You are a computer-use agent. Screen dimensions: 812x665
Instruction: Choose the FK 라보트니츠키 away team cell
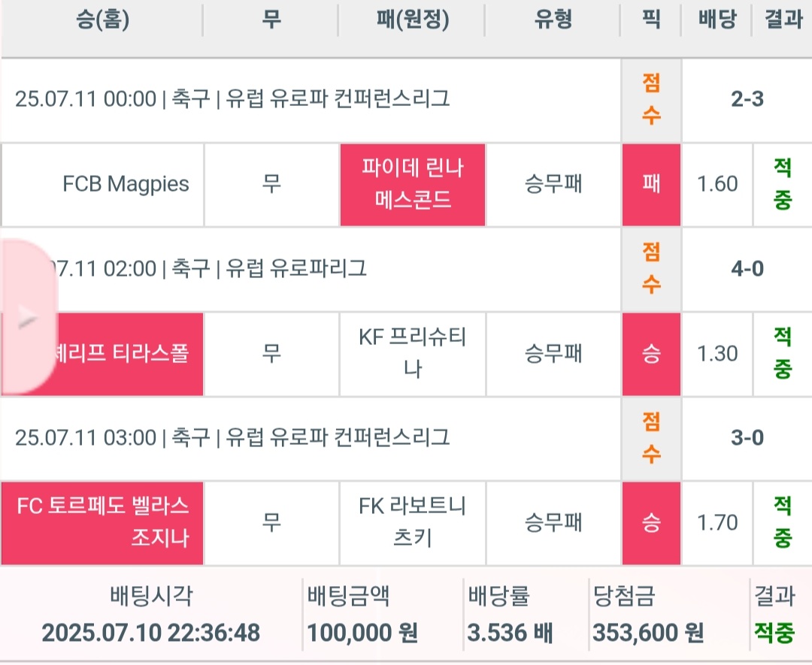(412, 523)
